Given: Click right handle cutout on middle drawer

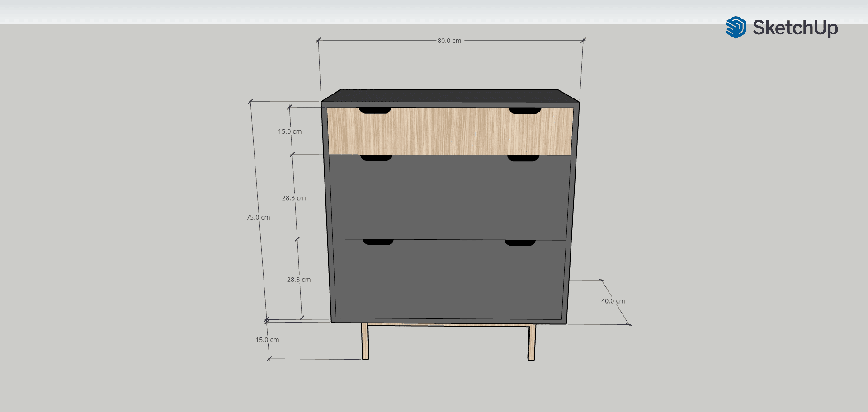Looking at the screenshot, I should pyautogui.click(x=524, y=158).
